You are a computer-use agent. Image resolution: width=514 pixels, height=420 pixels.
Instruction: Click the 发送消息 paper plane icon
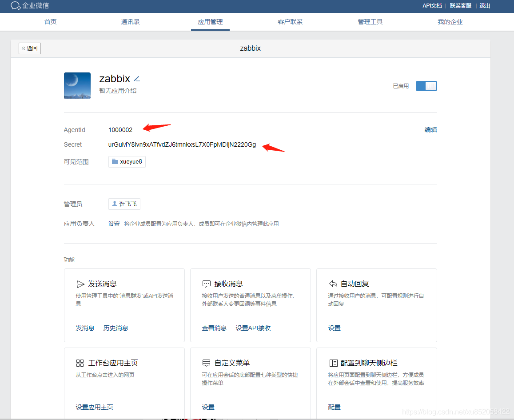click(x=80, y=284)
